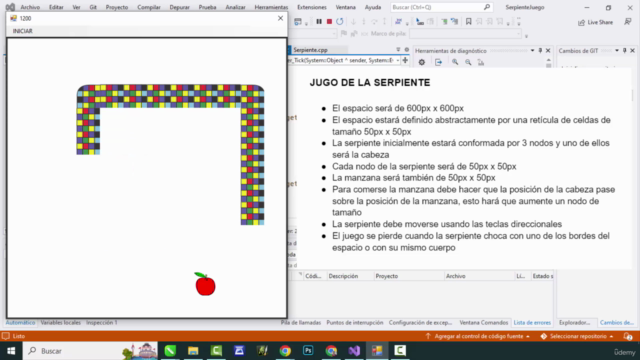Switch to the Explorador... tab
The width and height of the screenshot is (640, 360).
point(575,322)
